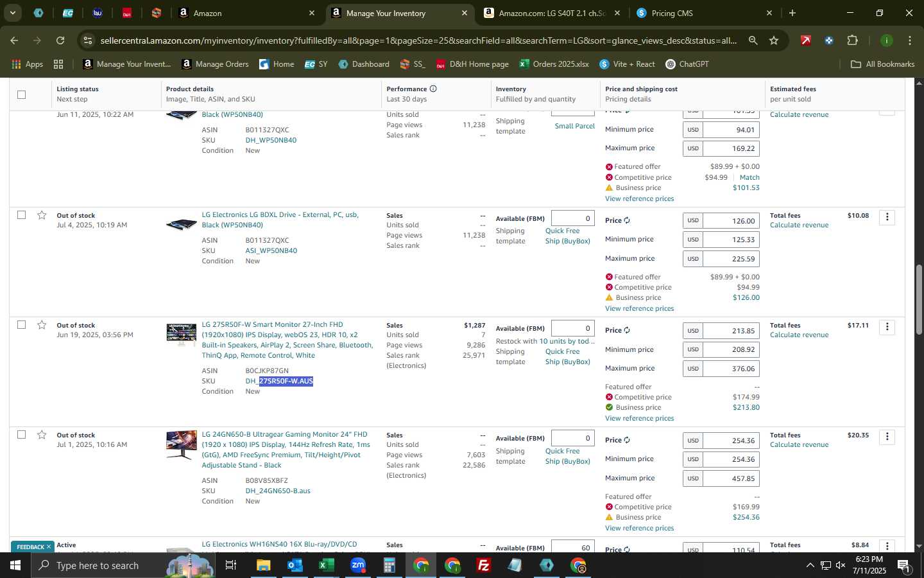Go back using the browser back arrow

14,40
